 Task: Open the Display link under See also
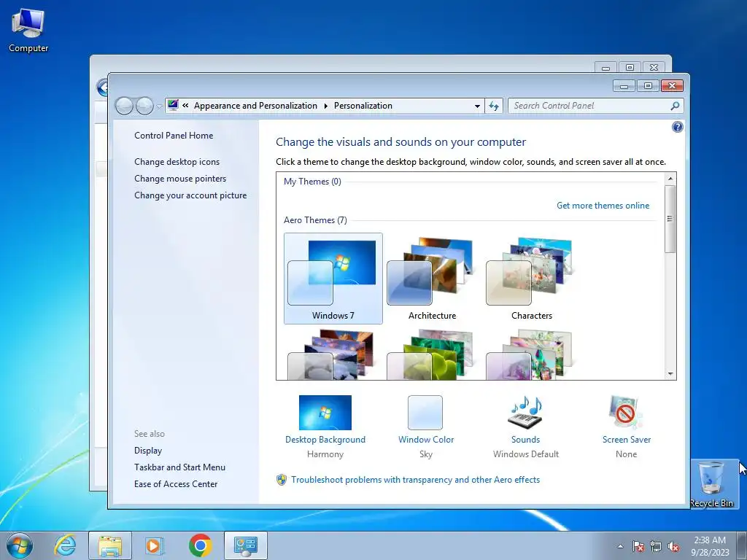[x=147, y=450]
